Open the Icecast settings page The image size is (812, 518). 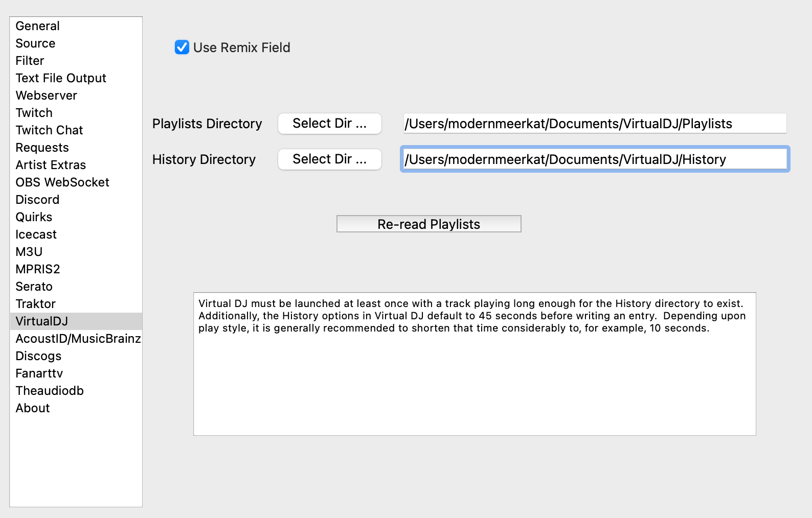[x=36, y=234]
